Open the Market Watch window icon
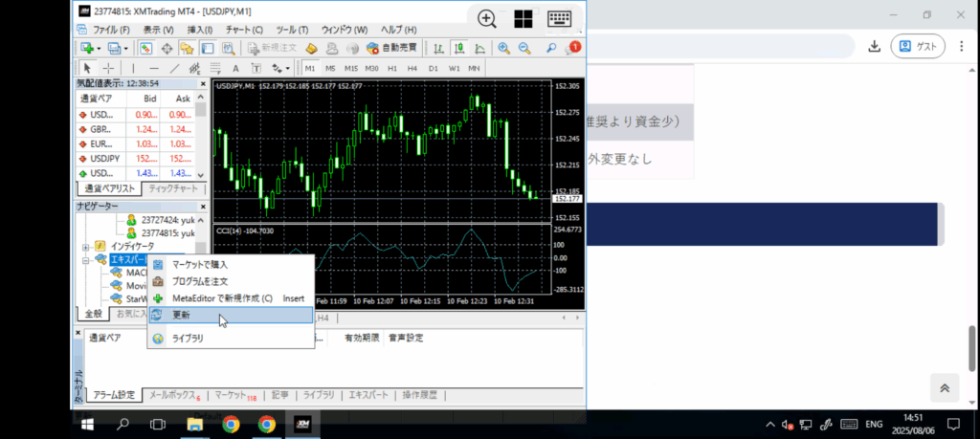Screen dimensions: 980x439 click(145, 48)
